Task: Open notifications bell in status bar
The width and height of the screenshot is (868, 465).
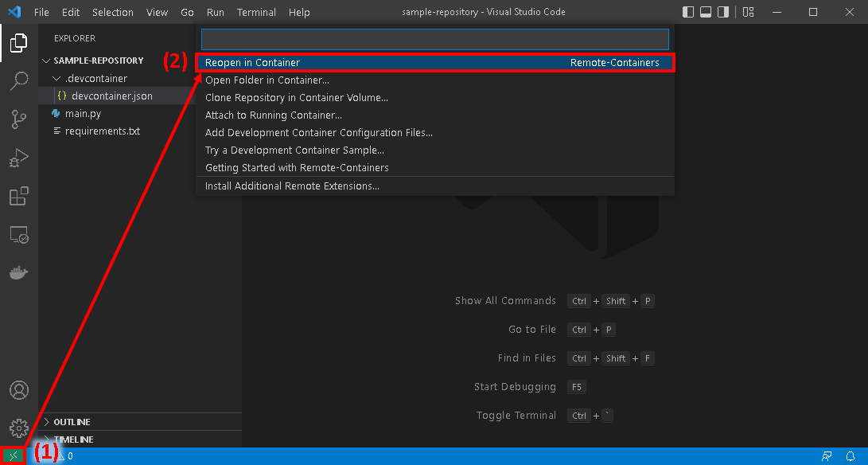Action: click(850, 456)
